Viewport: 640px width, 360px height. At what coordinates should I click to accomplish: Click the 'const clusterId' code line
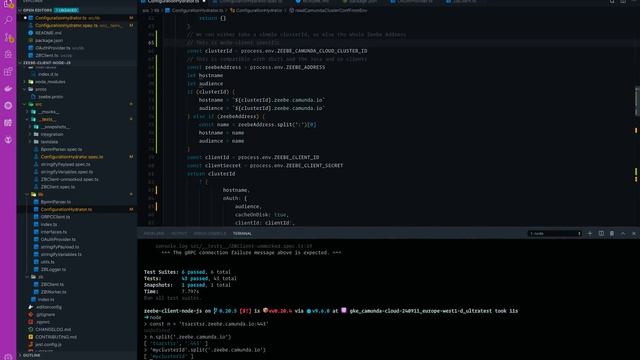coord(277,51)
